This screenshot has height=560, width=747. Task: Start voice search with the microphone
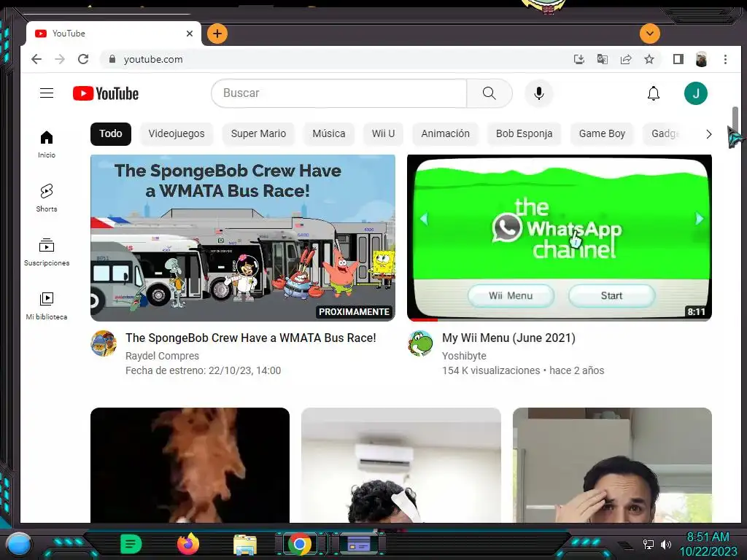[539, 93]
